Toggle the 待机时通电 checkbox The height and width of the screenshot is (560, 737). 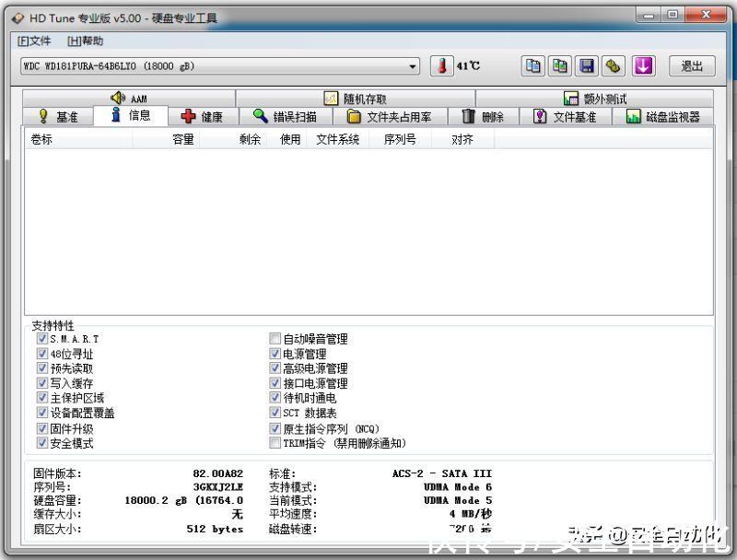coord(275,398)
